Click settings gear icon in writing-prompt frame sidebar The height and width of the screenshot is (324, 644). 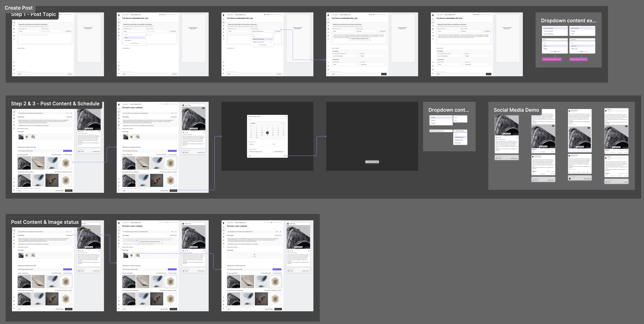click(x=328, y=69)
